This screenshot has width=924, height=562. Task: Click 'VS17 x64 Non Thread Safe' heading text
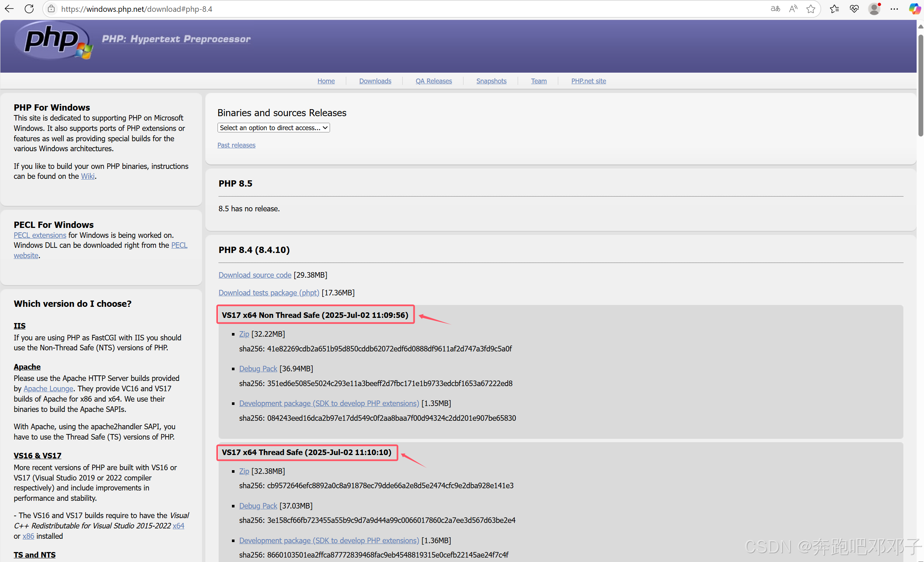[315, 315]
